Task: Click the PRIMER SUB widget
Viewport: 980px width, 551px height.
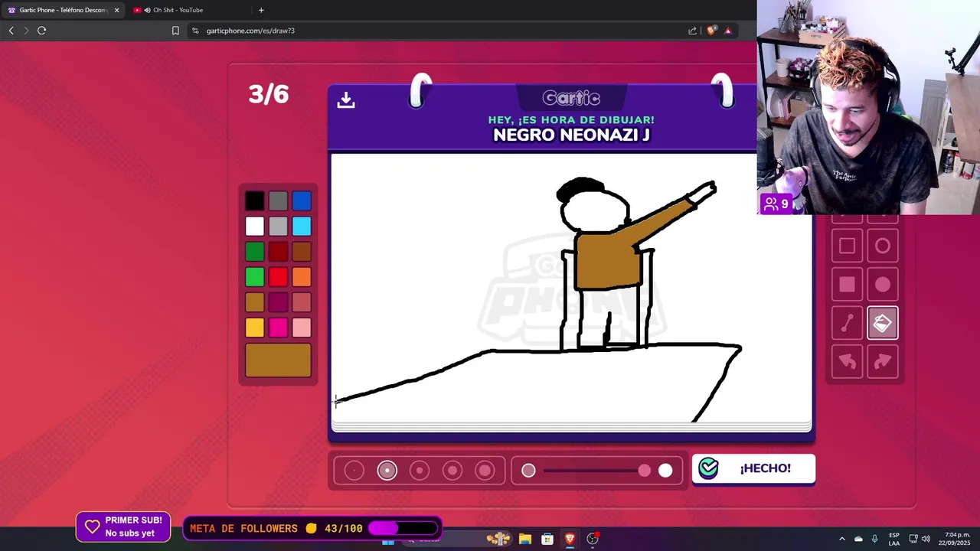Action: 123,527
